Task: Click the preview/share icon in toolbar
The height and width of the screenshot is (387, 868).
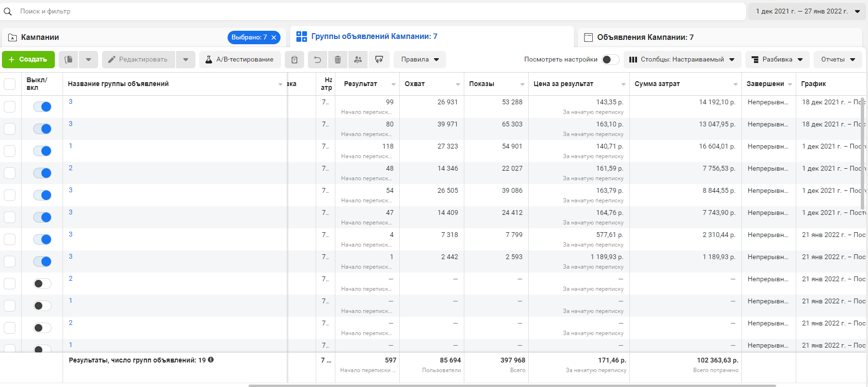Action: coord(379,60)
